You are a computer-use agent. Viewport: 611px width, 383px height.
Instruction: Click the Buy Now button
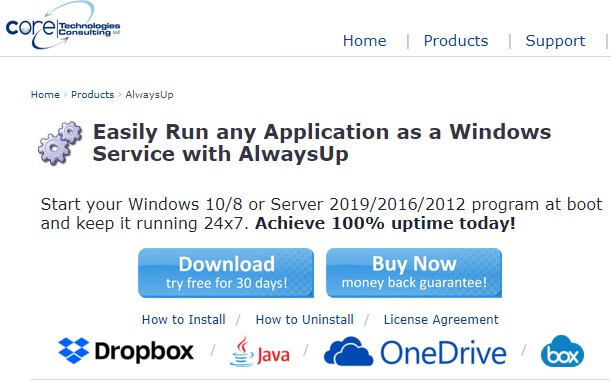point(414,273)
